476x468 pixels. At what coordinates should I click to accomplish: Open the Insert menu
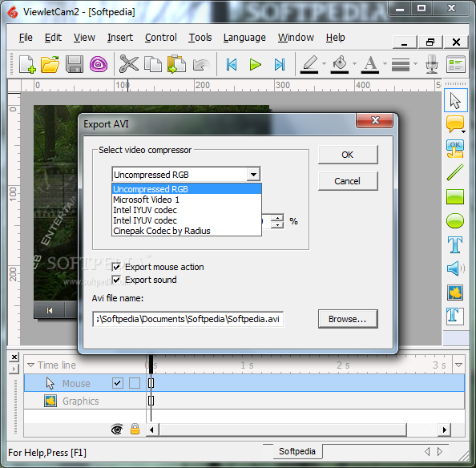[120, 38]
